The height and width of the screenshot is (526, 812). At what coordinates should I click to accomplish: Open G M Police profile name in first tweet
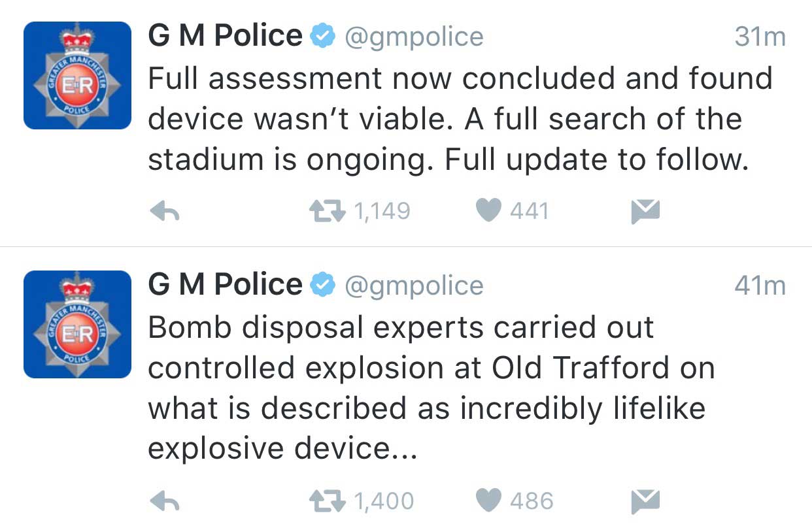point(226,36)
